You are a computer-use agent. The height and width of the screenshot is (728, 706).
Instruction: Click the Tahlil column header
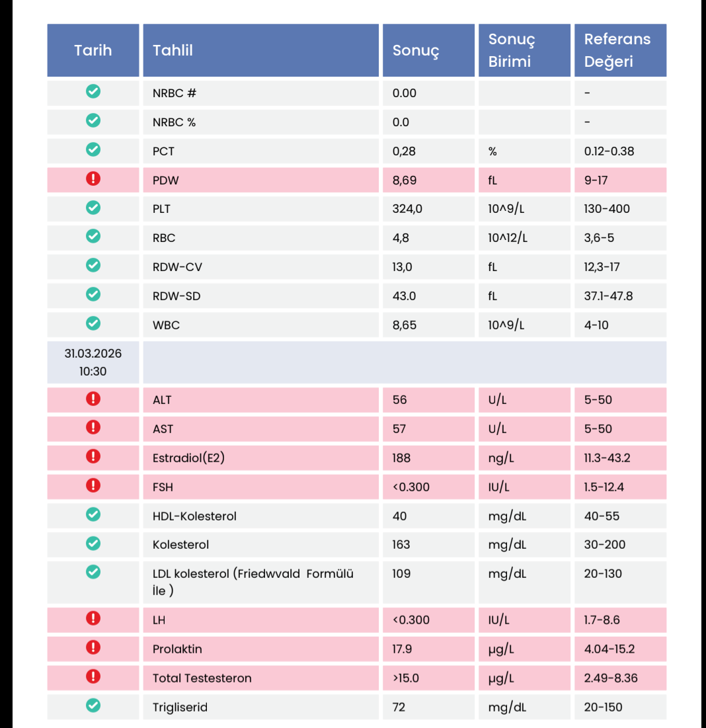[173, 50]
